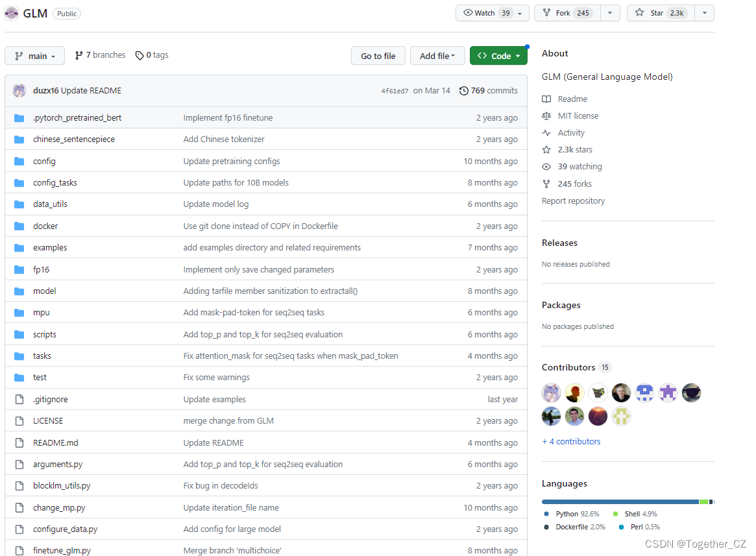Click the Dockerfile 2.0% language entry
This screenshot has height=556, width=756.
tap(574, 527)
